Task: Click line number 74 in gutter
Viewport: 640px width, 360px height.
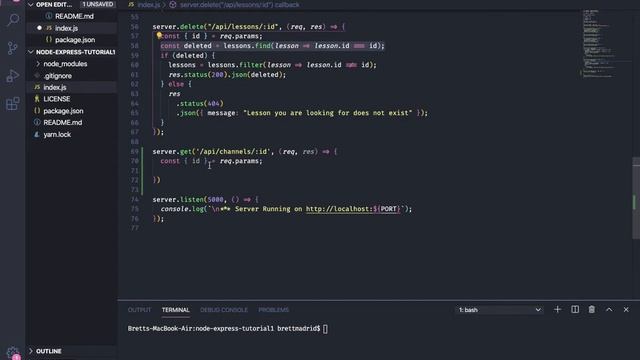Action: (x=134, y=200)
